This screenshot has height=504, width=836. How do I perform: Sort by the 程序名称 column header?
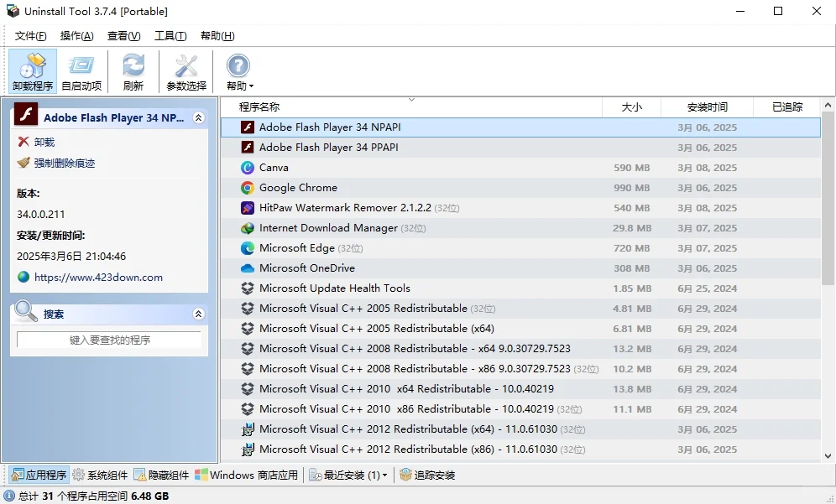(411, 107)
